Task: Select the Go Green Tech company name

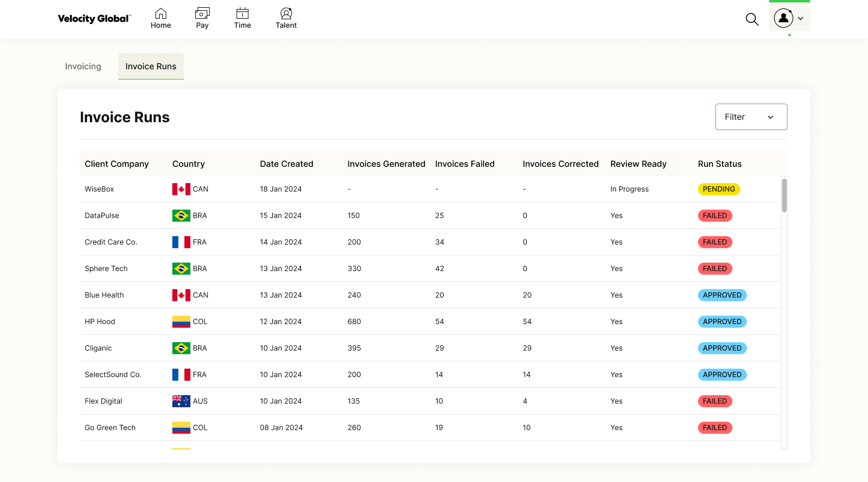Action: 110,428
